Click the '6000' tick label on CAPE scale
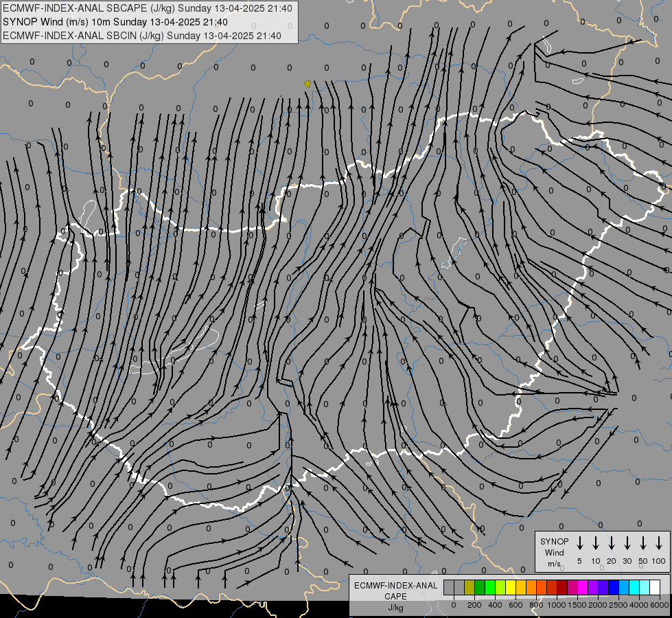This screenshot has height=618, width=672. 660,605
